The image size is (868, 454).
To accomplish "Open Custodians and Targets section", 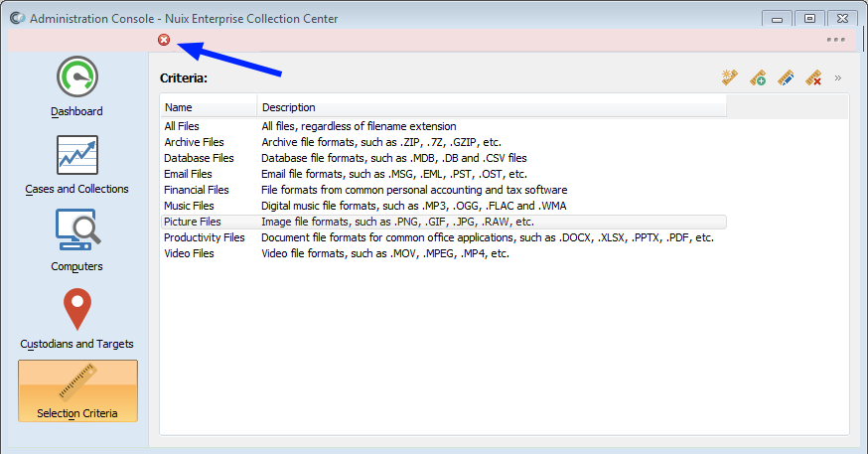I will [76, 319].
